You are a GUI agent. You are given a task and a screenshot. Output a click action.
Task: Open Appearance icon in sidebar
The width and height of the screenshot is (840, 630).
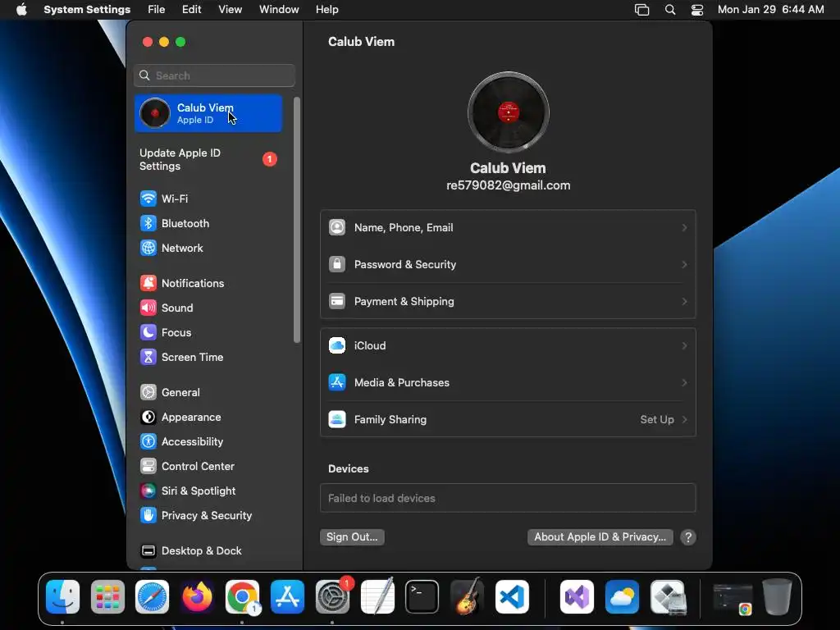pos(148,418)
